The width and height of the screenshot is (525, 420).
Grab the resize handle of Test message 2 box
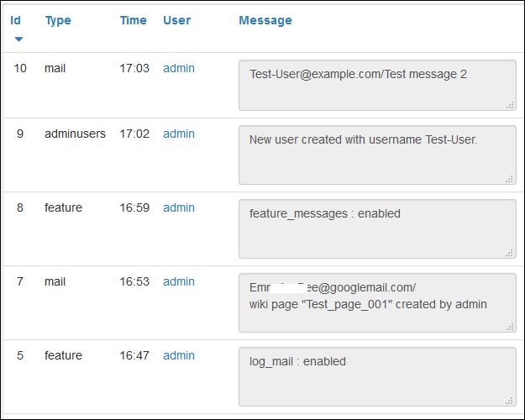point(510,106)
